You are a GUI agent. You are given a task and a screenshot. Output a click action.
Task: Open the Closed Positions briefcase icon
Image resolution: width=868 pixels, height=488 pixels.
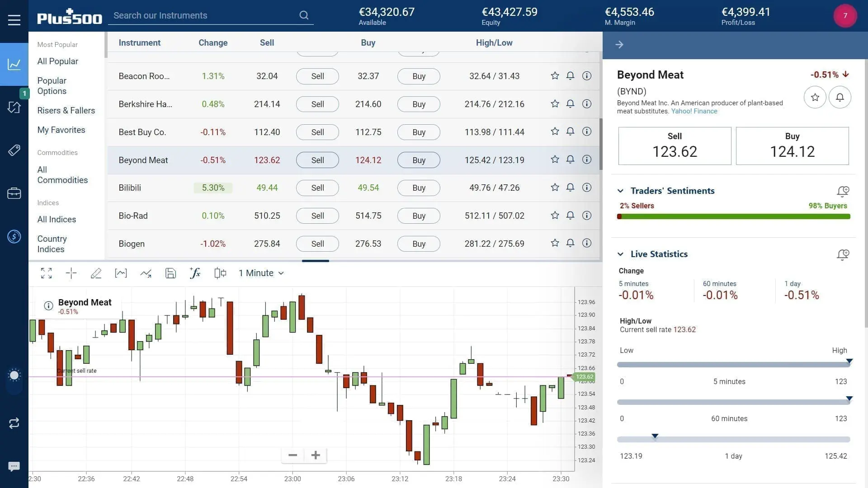pos(14,193)
